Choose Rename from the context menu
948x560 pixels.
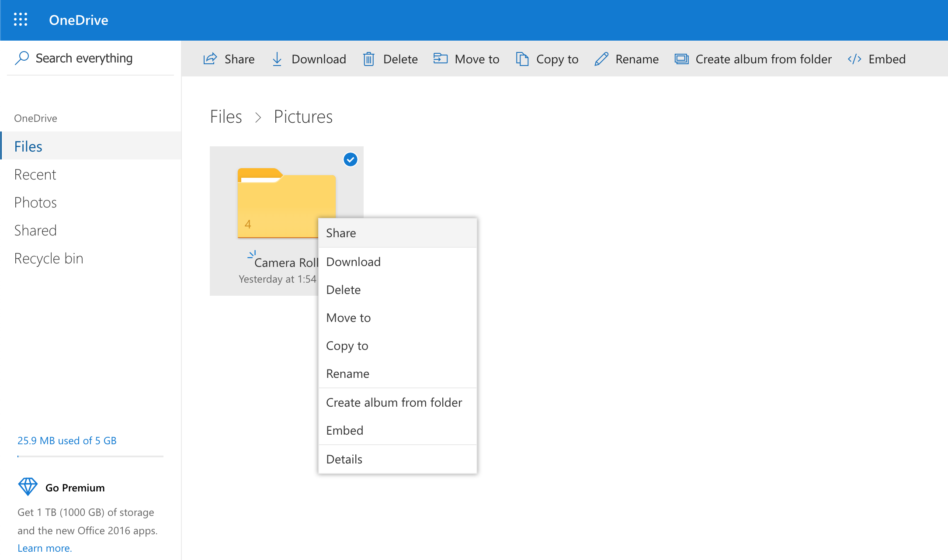click(x=398, y=373)
